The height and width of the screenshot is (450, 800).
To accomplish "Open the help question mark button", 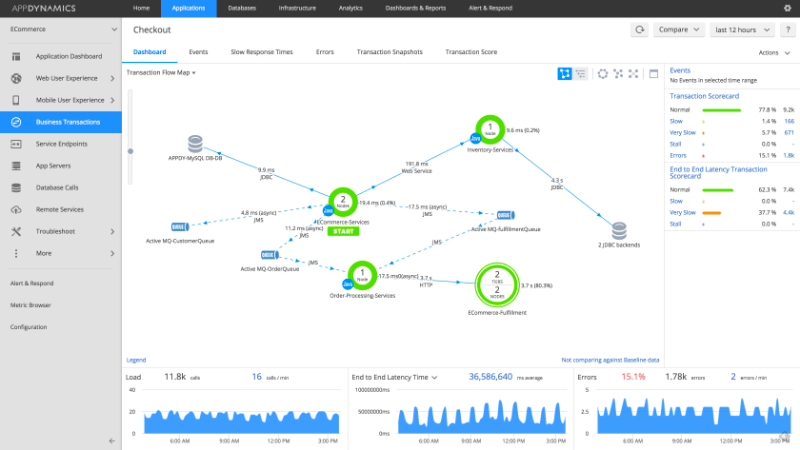I will 788,30.
